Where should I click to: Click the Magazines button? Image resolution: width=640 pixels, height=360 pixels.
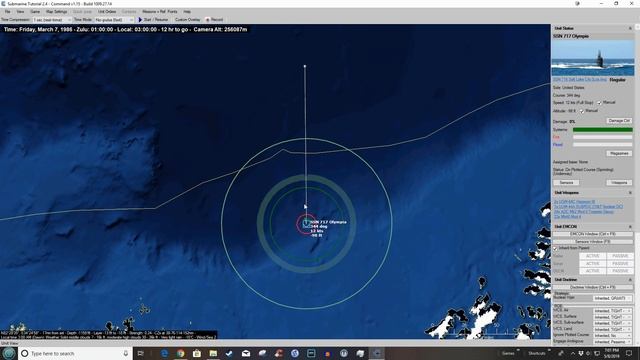pos(619,153)
